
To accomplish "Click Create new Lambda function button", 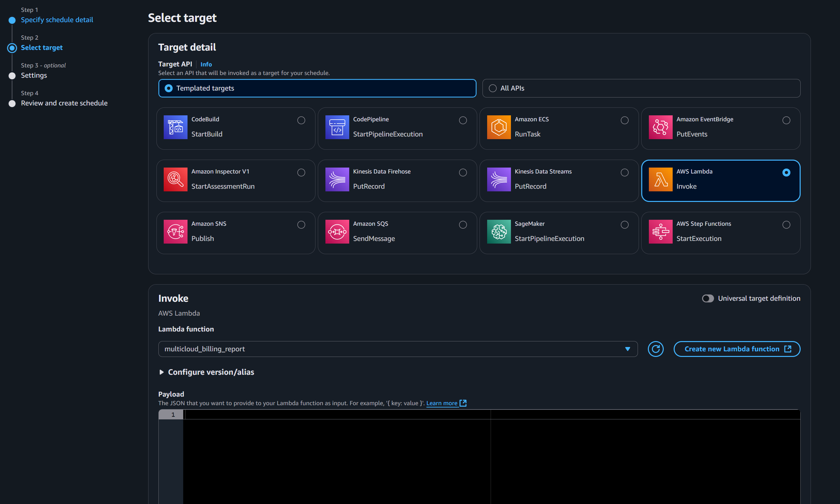I will (x=737, y=349).
